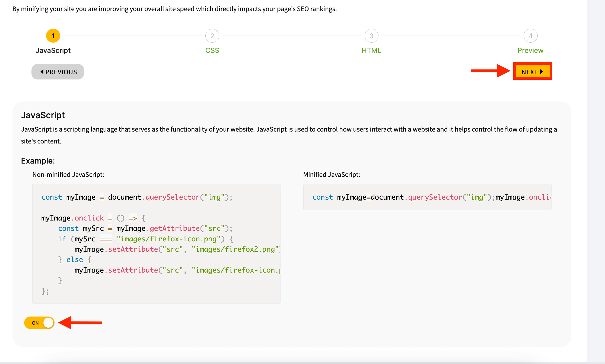605x364 pixels.
Task: Click the 'const mySrc' code line
Action: point(145,228)
